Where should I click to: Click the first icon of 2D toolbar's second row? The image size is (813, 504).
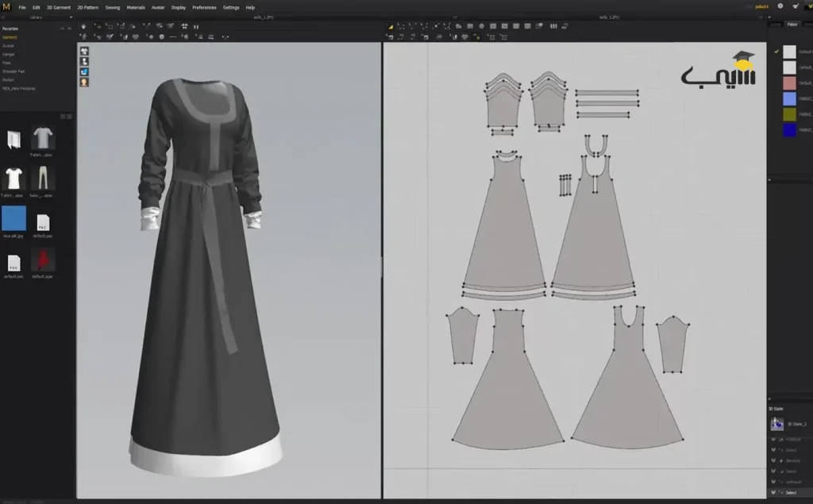(x=390, y=37)
